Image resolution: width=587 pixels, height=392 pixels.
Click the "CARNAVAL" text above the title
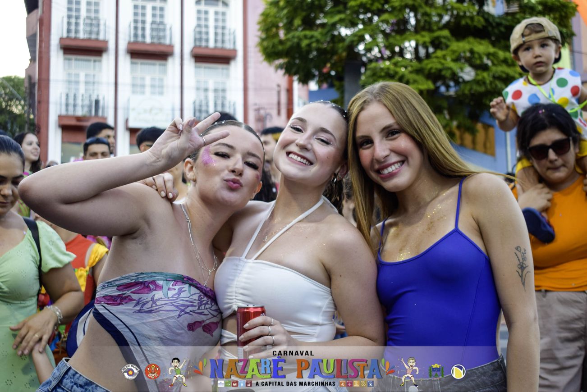(x=293, y=353)
